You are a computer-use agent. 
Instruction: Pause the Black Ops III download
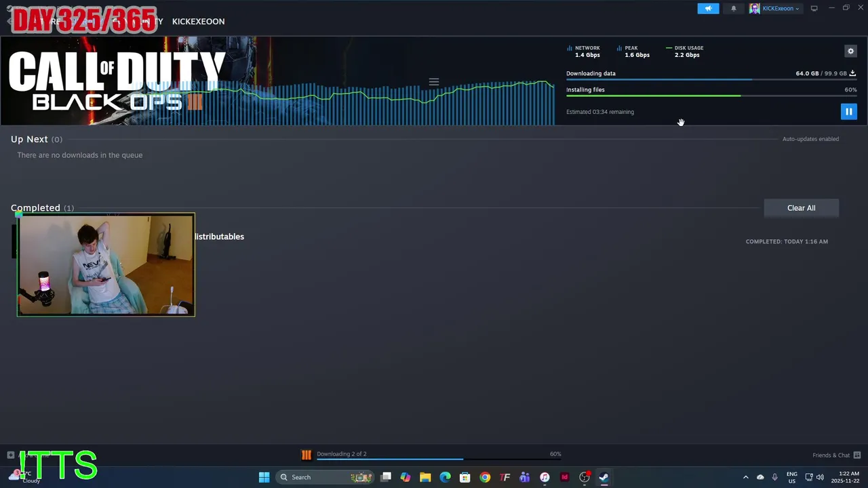(848, 111)
